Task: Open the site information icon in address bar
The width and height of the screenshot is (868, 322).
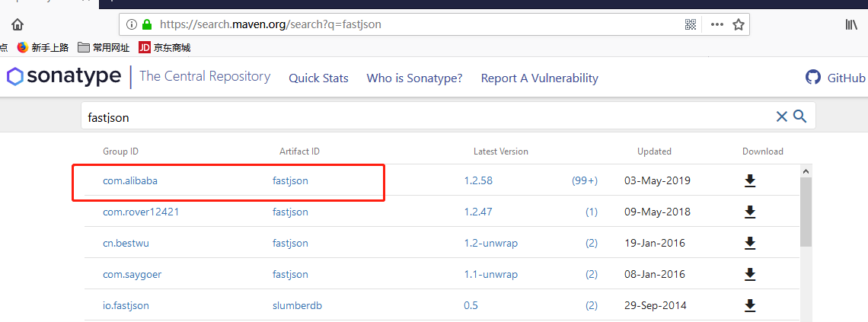Action: [131, 24]
